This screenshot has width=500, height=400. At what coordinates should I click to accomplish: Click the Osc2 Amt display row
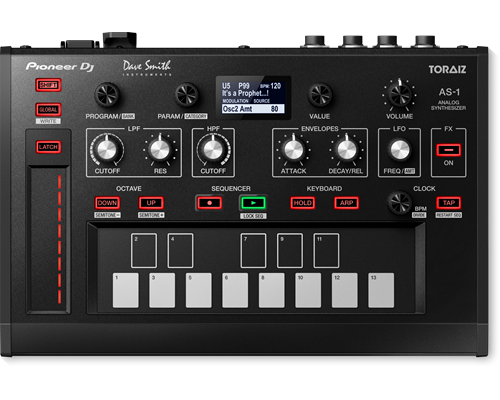click(253, 109)
